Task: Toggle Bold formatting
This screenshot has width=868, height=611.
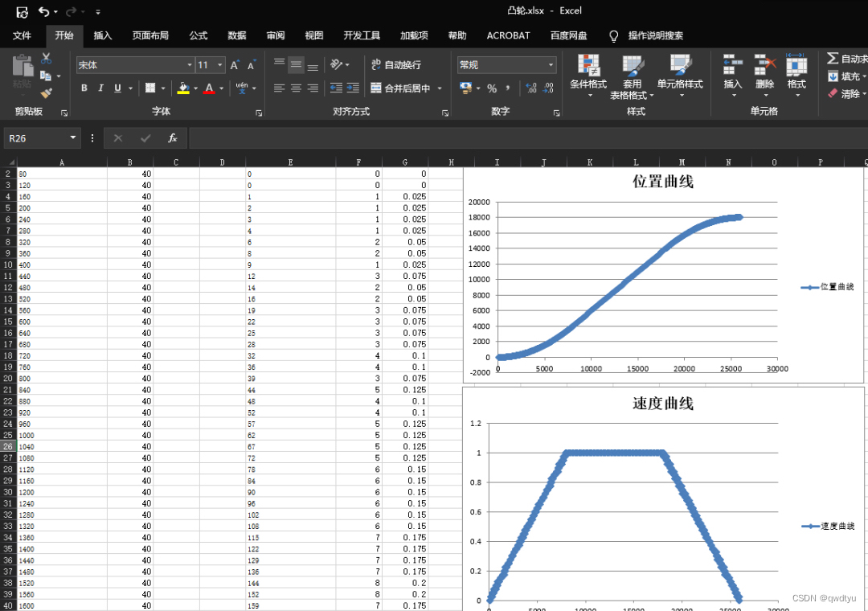Action: tap(84, 88)
